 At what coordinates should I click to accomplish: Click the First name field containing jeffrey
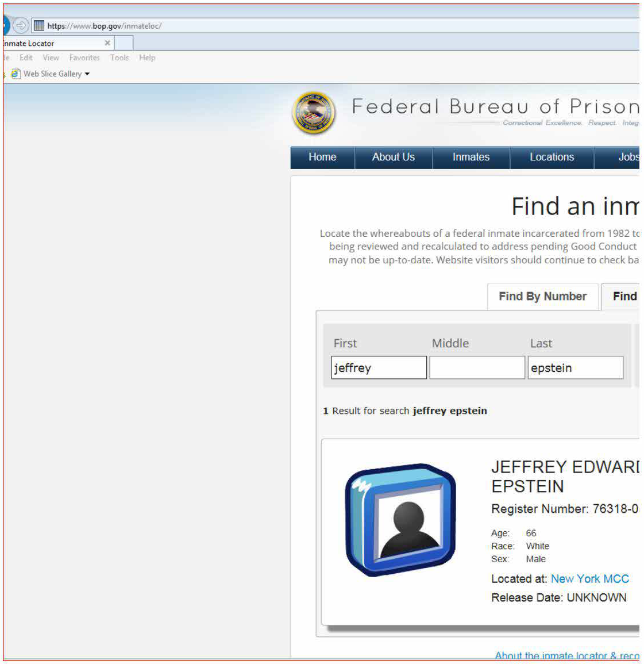(379, 367)
